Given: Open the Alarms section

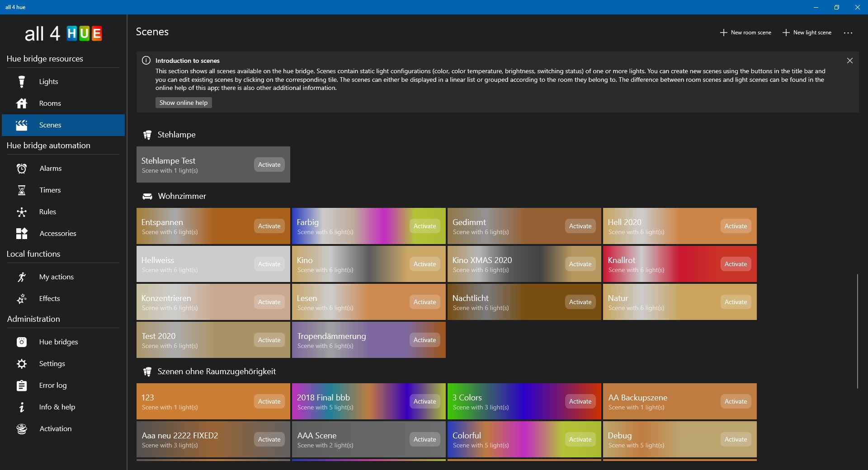Looking at the screenshot, I should click(x=50, y=168).
